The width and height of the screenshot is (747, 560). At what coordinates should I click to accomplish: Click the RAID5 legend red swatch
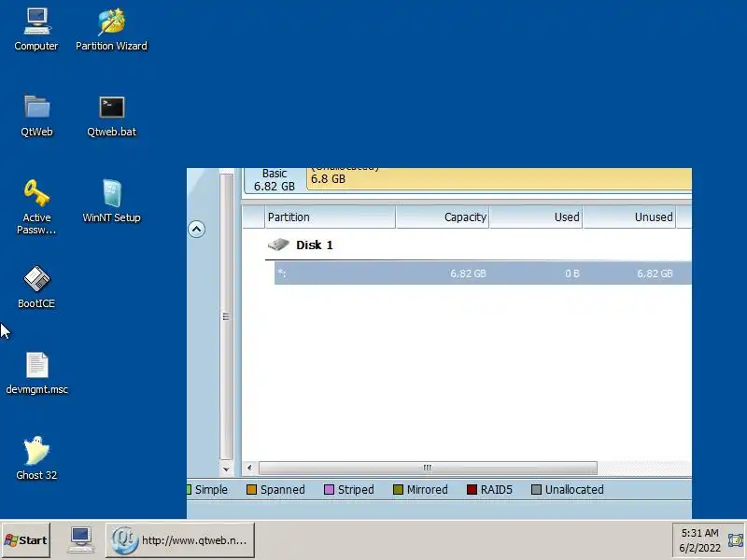point(472,489)
